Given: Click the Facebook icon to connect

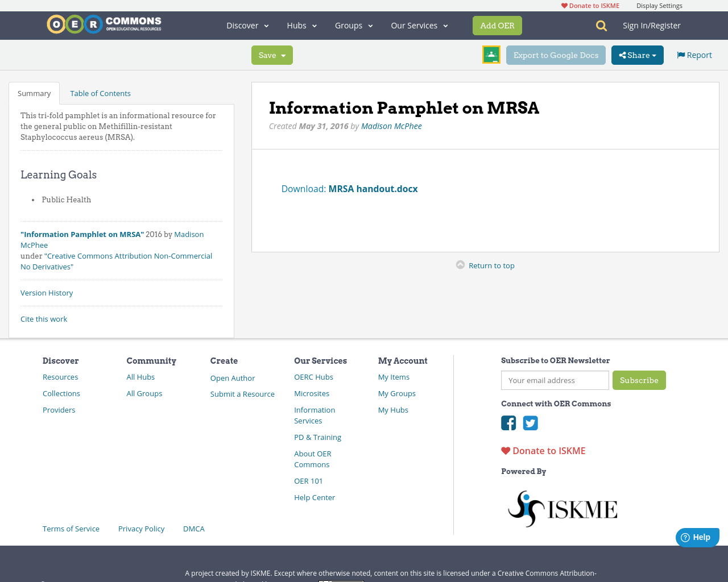Looking at the screenshot, I should coord(508,423).
